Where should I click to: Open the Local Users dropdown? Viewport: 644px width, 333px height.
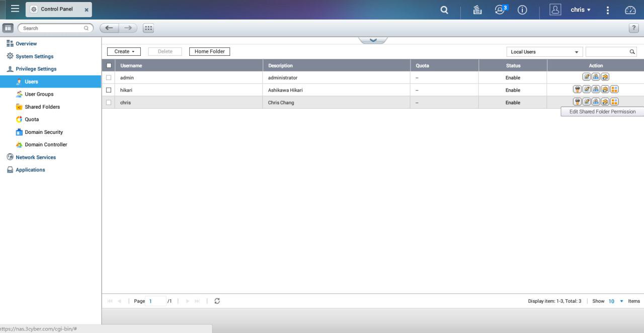click(544, 52)
